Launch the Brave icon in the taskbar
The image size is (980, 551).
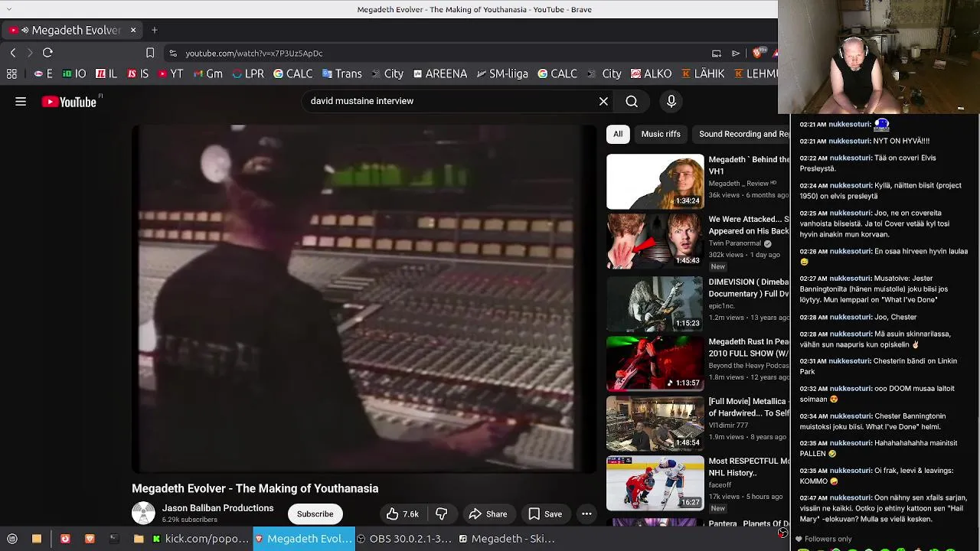[90, 539]
